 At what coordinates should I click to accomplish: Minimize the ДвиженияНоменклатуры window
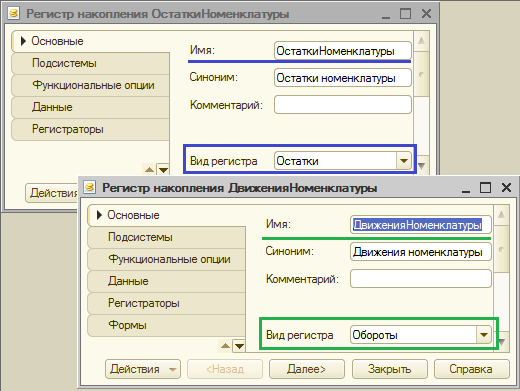[x=466, y=188]
